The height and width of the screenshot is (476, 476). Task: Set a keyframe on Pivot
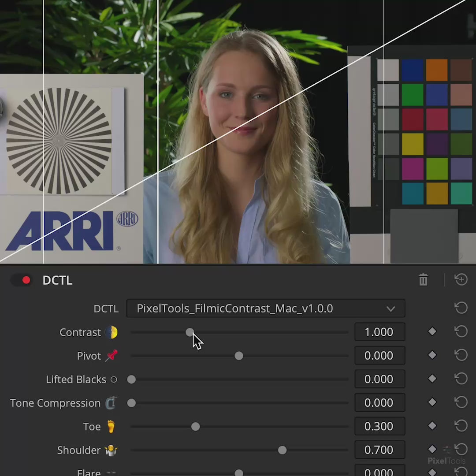[432, 355]
